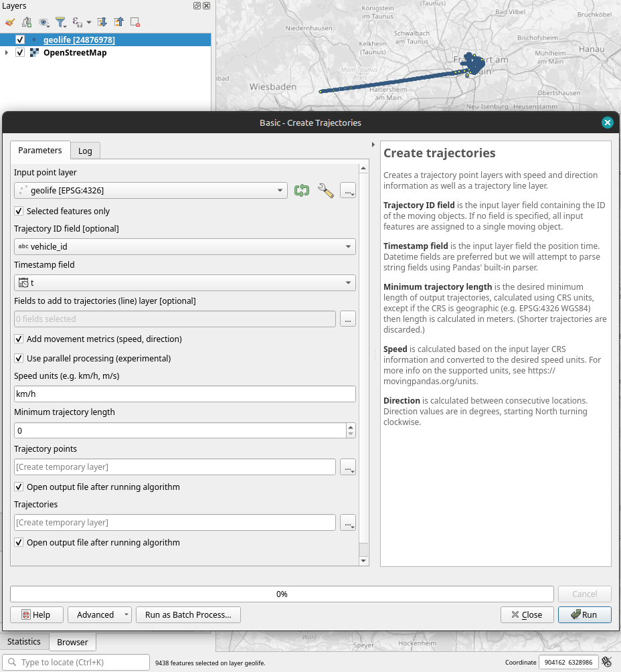Viewport: 621px width, 672px height.
Task: Uncheck Selected features only
Action: tap(19, 212)
